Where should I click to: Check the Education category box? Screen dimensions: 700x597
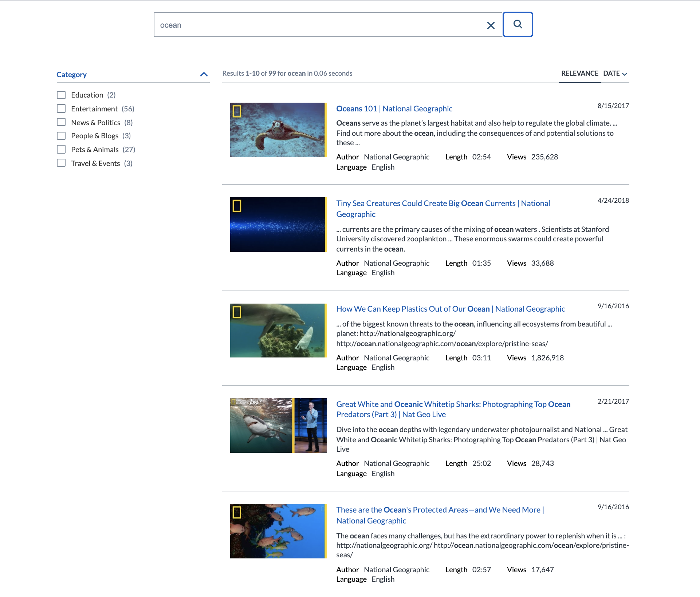click(61, 95)
